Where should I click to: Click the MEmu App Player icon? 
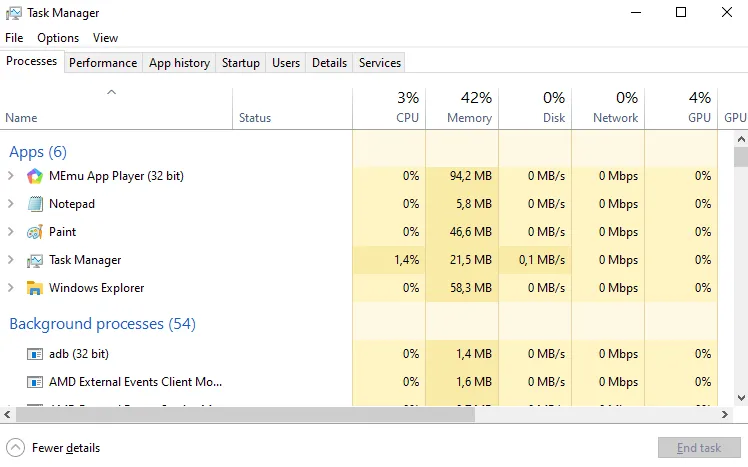click(35, 176)
